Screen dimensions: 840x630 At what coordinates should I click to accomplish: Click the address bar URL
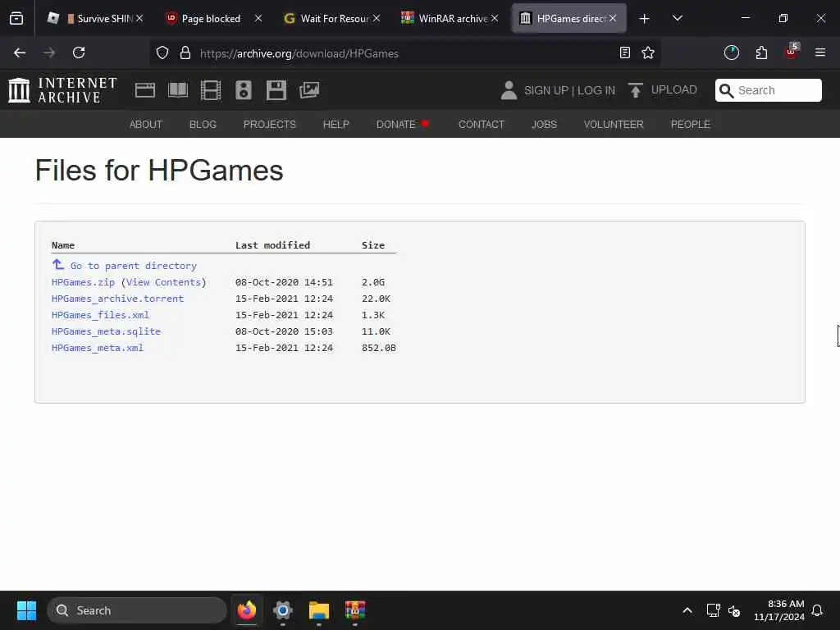(x=299, y=53)
